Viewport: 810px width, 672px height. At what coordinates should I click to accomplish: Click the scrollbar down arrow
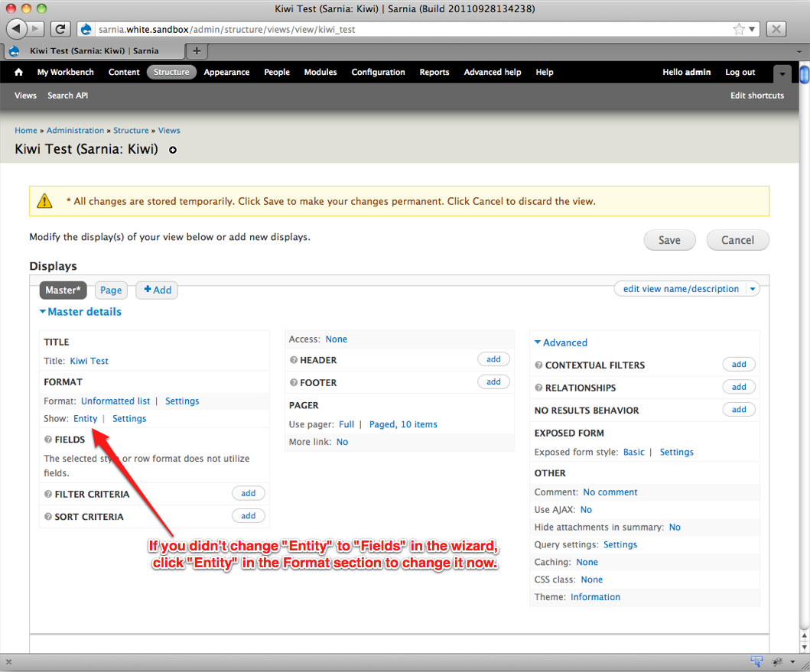(x=805, y=647)
